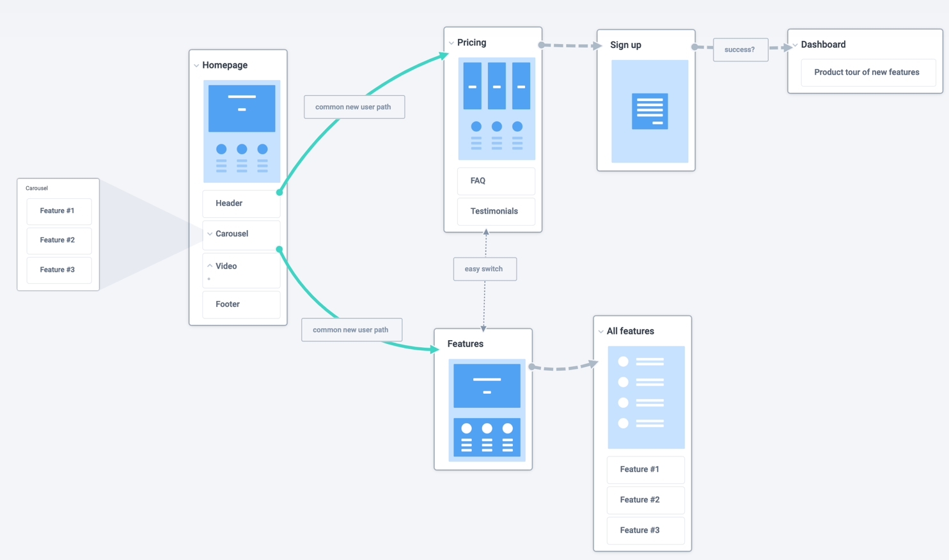Image resolution: width=949 pixels, height=560 pixels.
Task: Select Feature #2 in the Carousel detail panel
Action: (59, 240)
